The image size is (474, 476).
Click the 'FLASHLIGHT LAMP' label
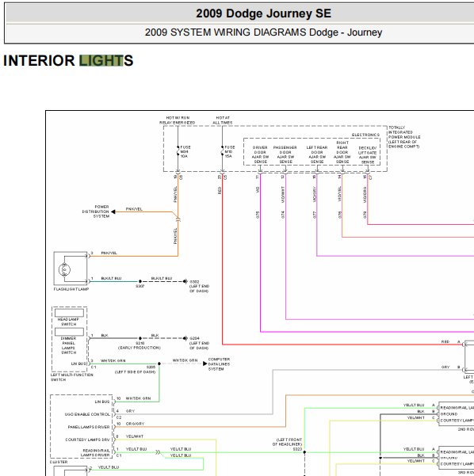pos(71,289)
